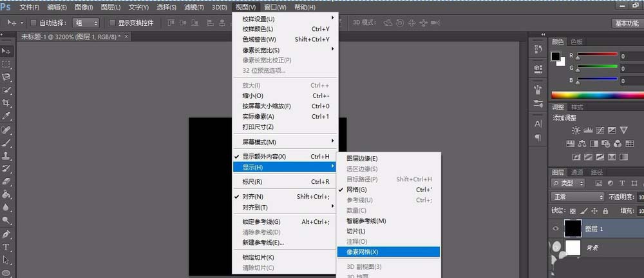This screenshot has width=644, height=278.
Task: Select the Lasso tool
Action: click(x=6, y=77)
